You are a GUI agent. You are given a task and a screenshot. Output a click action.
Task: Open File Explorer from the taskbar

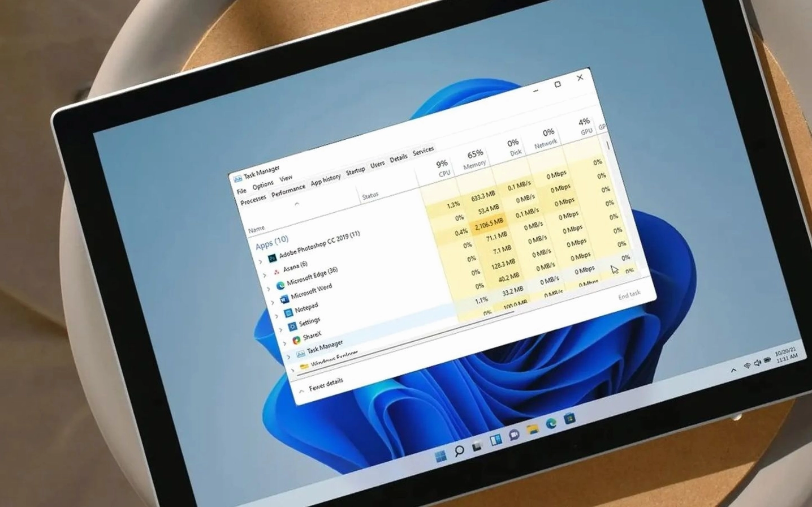tap(532, 429)
